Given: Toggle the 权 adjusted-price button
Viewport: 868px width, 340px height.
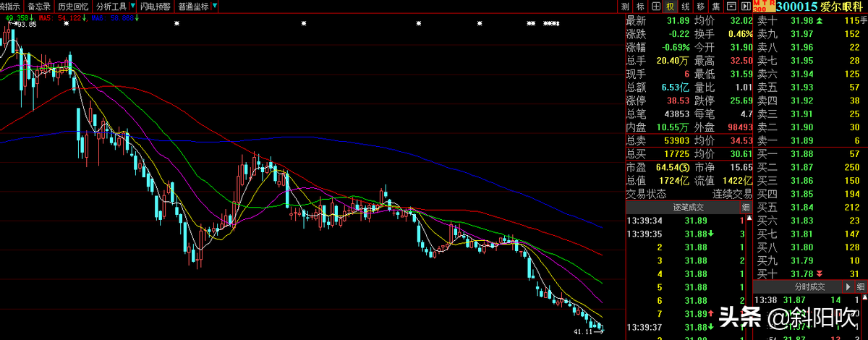Looking at the screenshot, I should (669, 7).
